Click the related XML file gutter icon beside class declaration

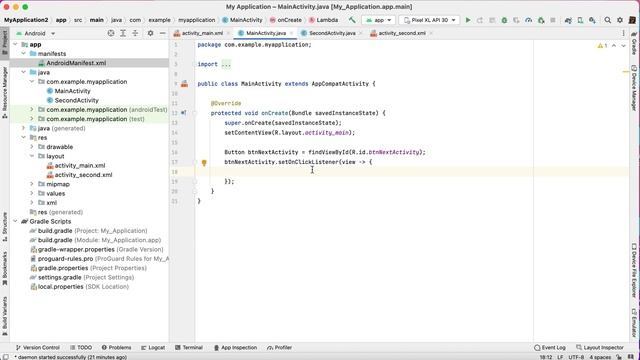[184, 84]
